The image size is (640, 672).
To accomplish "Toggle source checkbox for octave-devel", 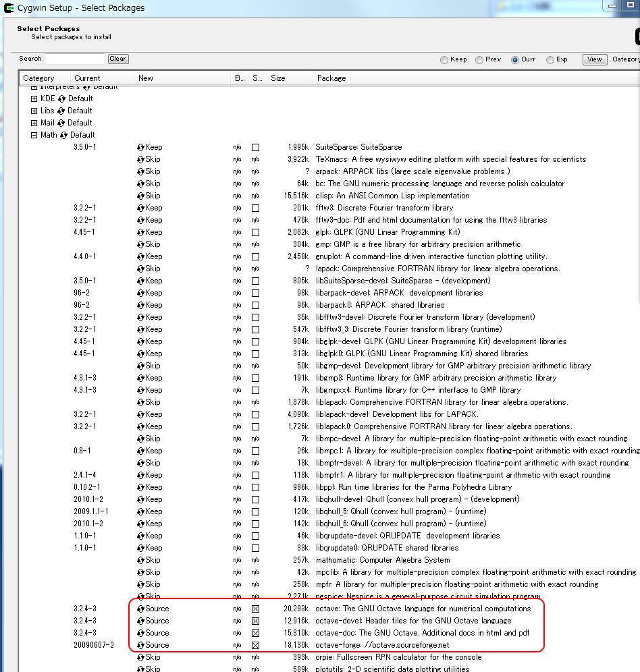I will click(x=256, y=621).
